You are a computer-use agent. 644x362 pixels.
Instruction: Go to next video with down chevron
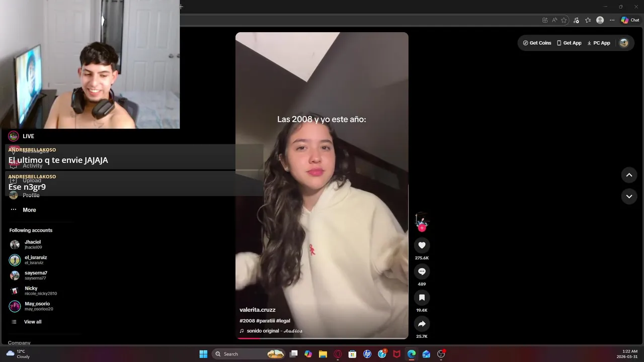click(629, 196)
